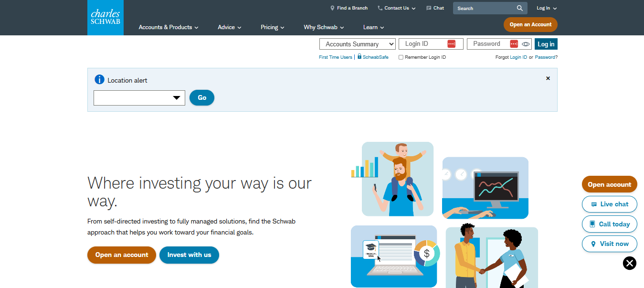Screen dimensions: 644x288
Task: Click the 'Location alert' label
Action: point(127,80)
